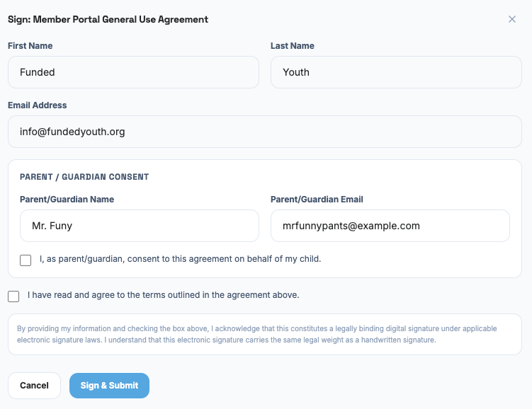This screenshot has width=532, height=409.
Task: Click the "Email Address" field label
Action: click(37, 105)
